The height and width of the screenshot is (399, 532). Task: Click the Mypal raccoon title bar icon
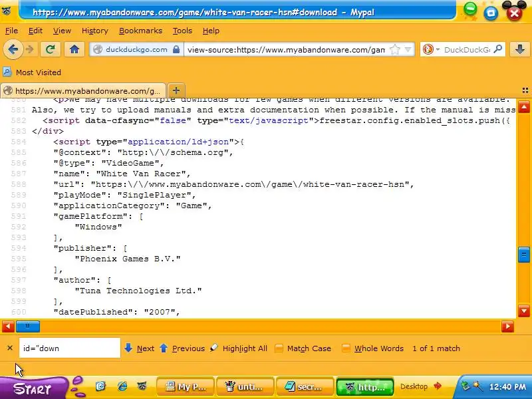[6, 11]
